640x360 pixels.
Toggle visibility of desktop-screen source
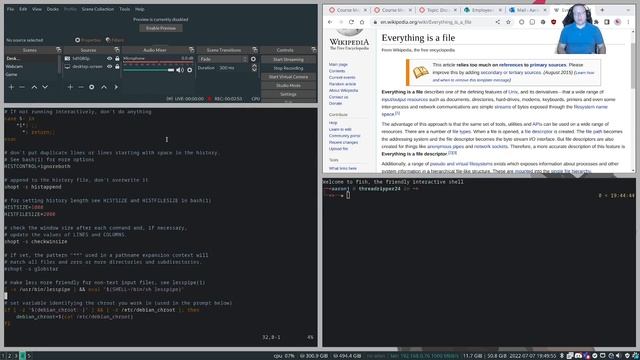pyautogui.click(x=109, y=66)
